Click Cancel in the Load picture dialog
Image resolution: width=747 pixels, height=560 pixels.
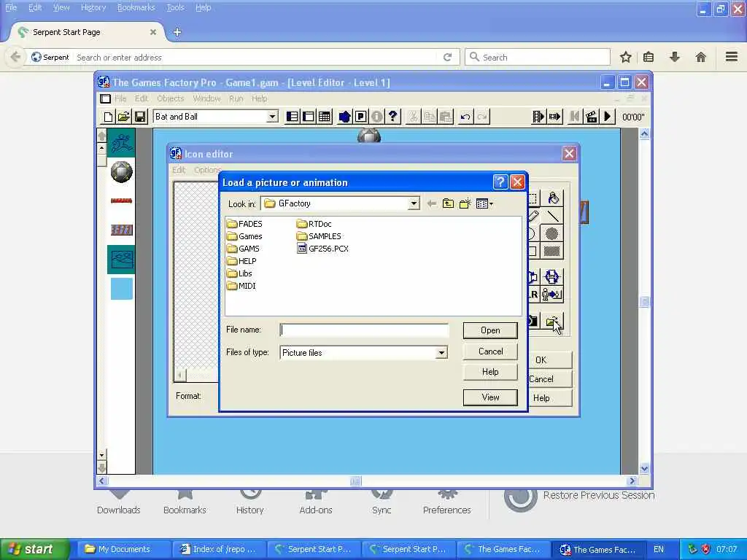[490, 351]
